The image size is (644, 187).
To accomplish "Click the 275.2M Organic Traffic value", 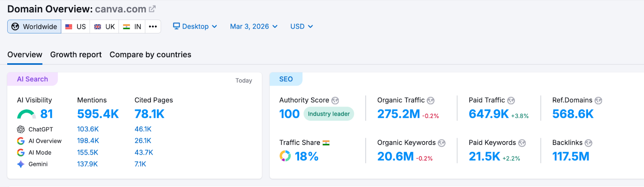I will click(398, 114).
